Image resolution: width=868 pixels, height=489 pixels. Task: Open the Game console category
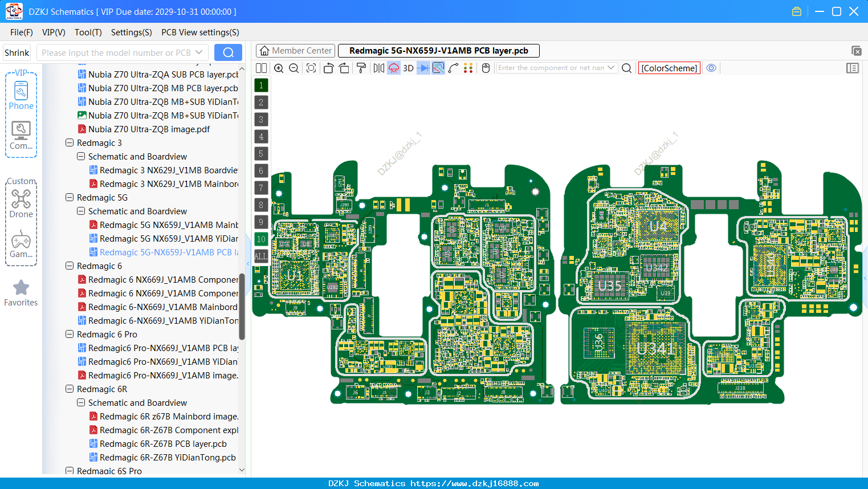(21, 244)
